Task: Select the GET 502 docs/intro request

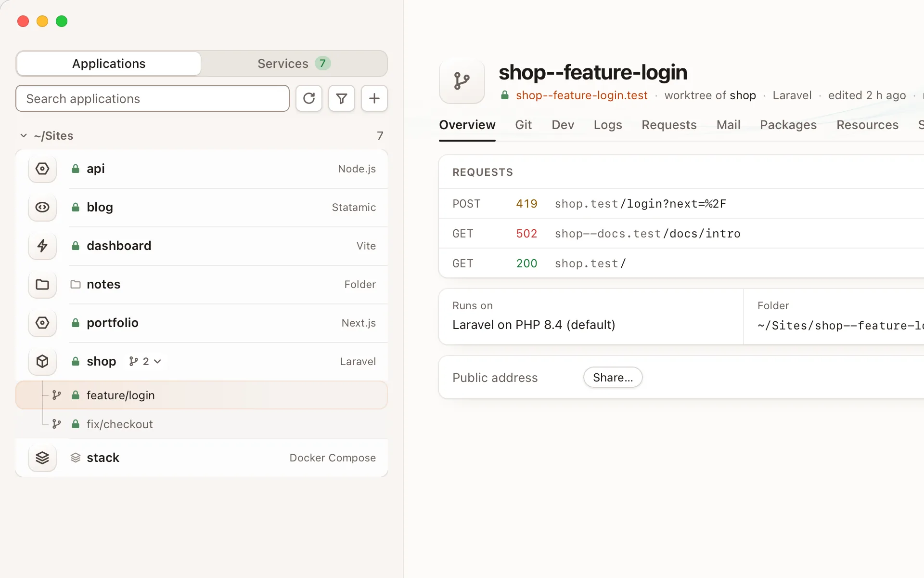Action: 681,234
